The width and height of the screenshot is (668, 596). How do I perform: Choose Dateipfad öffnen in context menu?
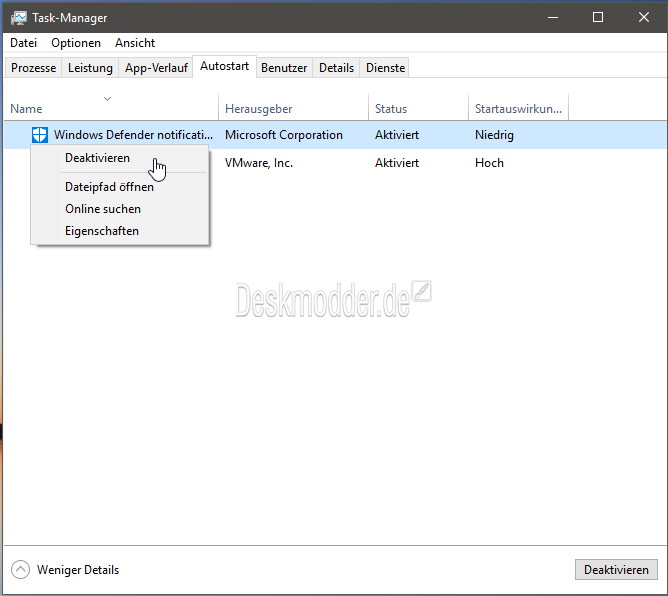pyautogui.click(x=120, y=187)
